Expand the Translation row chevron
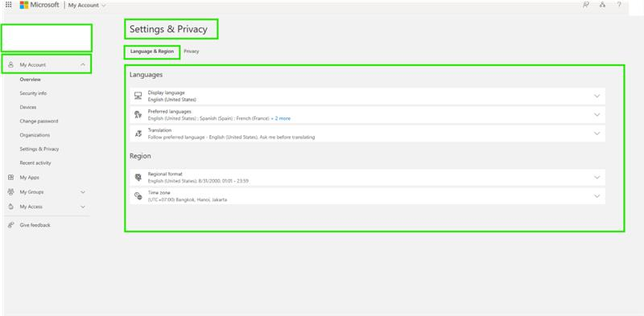 click(597, 133)
